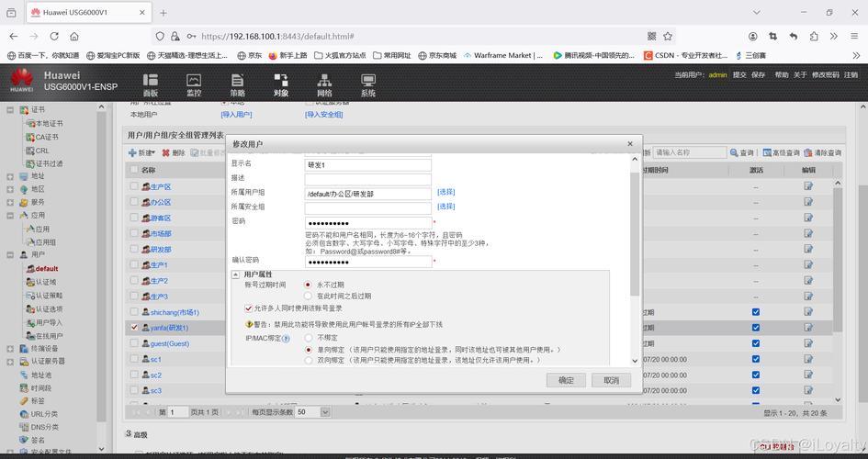The height and width of the screenshot is (459, 868).
Task: Collapse the 用户属性 section
Action: pyautogui.click(x=235, y=274)
